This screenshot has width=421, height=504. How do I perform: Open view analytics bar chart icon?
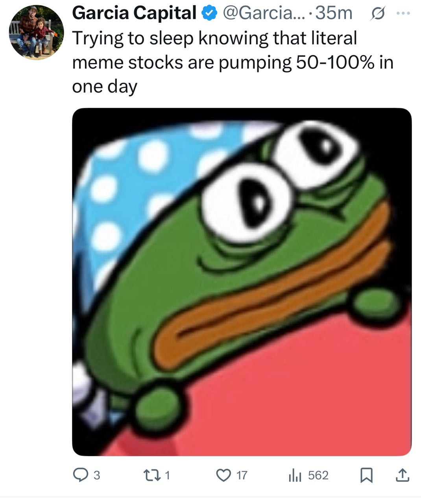pyautogui.click(x=295, y=476)
